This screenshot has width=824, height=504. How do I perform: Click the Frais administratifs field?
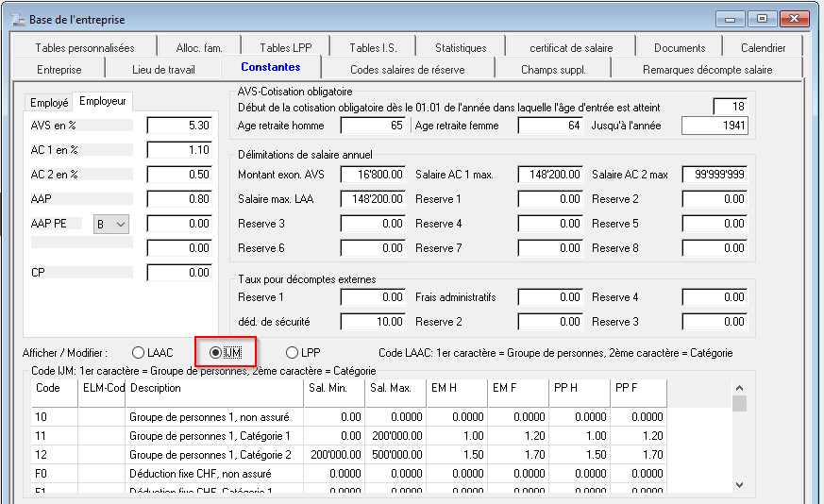[x=550, y=297]
